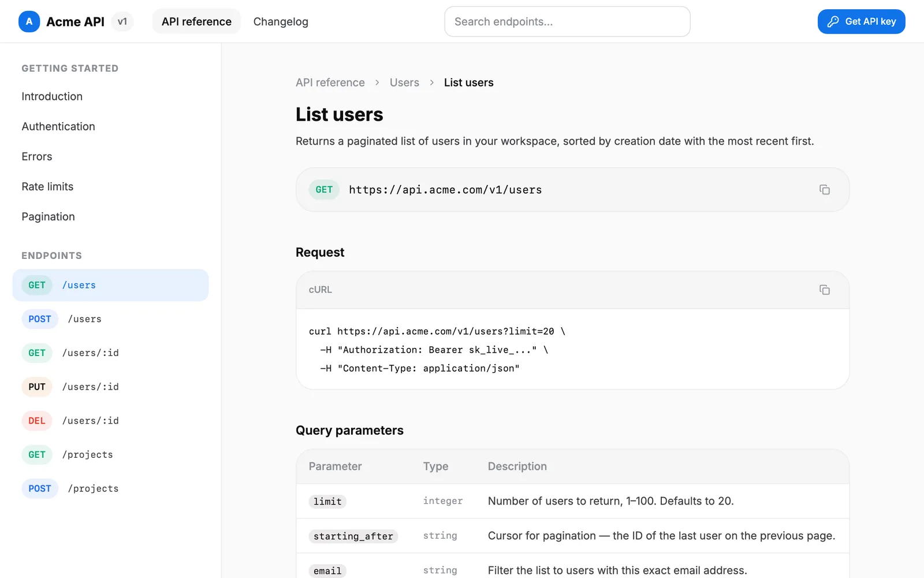Select the PUT /users/:id endpoint
The height and width of the screenshot is (578, 924).
(110, 387)
